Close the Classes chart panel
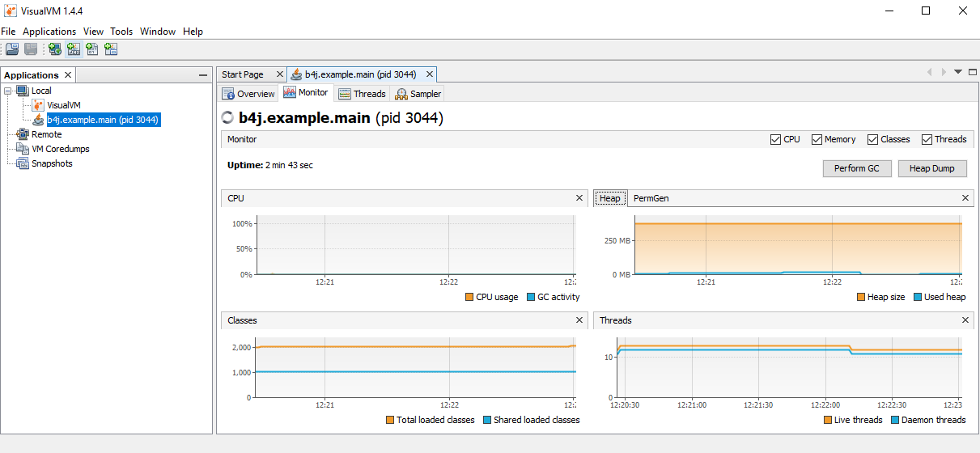The image size is (980, 453). point(579,320)
